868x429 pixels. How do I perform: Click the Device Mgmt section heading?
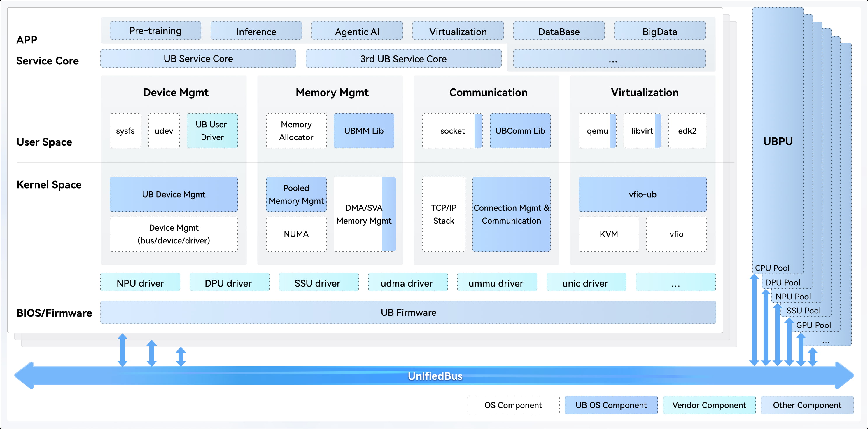coord(176,93)
